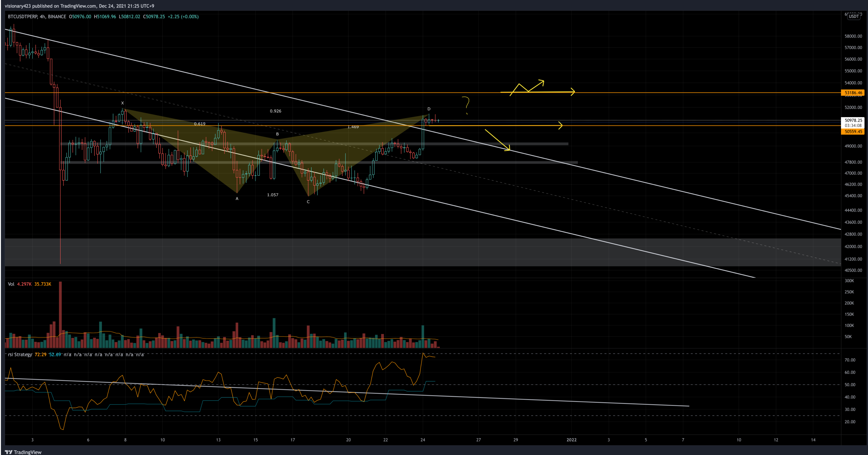Click the BTCUSDTPERP symbol title
This screenshot has width=868, height=455.
point(23,17)
